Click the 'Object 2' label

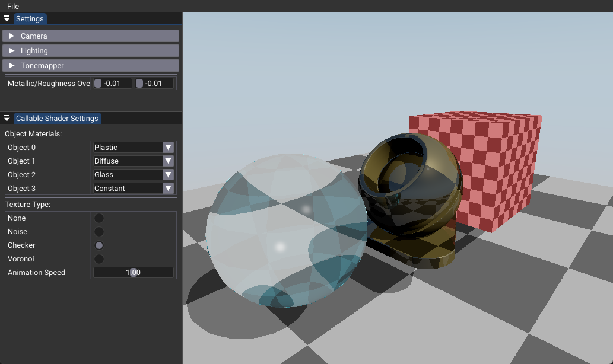point(21,174)
